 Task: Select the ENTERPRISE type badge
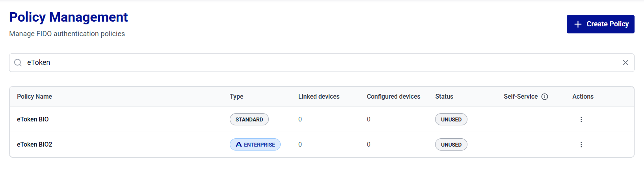[x=255, y=145]
